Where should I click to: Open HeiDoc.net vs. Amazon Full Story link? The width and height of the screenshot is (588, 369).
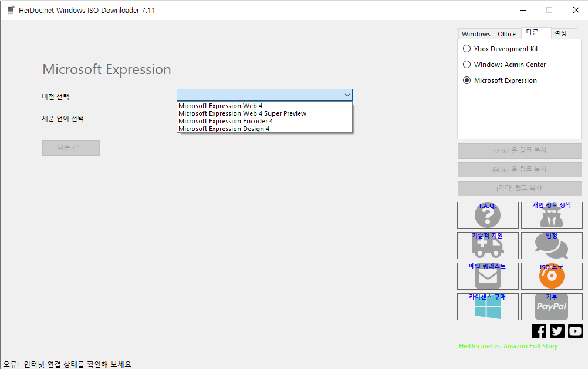click(508, 346)
